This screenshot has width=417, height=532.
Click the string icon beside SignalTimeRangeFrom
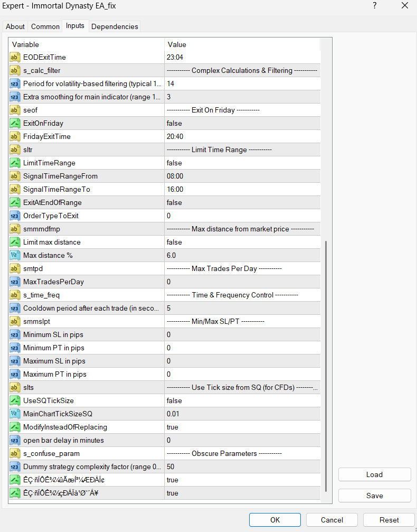tap(15, 176)
